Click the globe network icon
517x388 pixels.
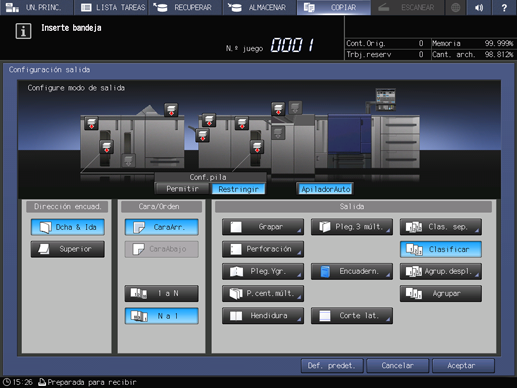(x=455, y=7)
